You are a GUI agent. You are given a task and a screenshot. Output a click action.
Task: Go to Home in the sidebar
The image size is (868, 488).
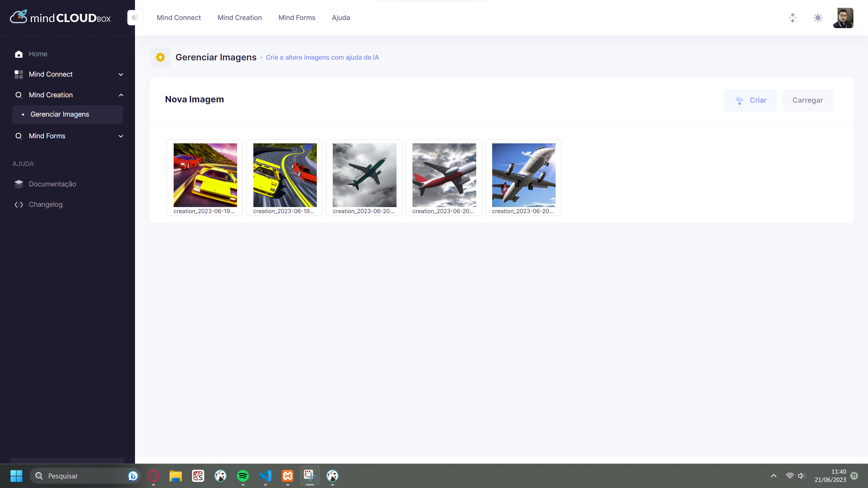tap(38, 54)
